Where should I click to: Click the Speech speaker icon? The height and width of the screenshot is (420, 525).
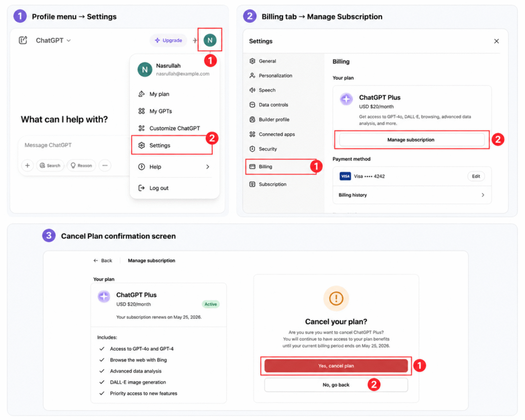coord(252,90)
